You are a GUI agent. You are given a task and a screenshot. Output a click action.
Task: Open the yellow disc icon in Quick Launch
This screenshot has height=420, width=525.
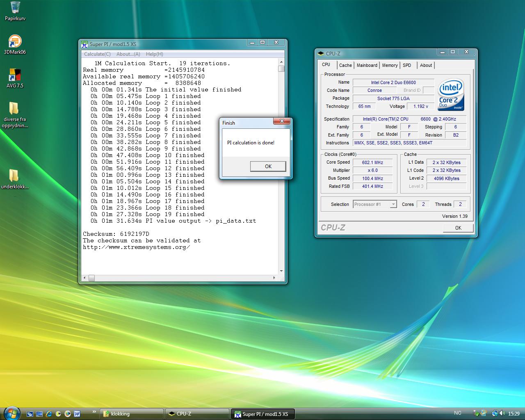point(58,414)
